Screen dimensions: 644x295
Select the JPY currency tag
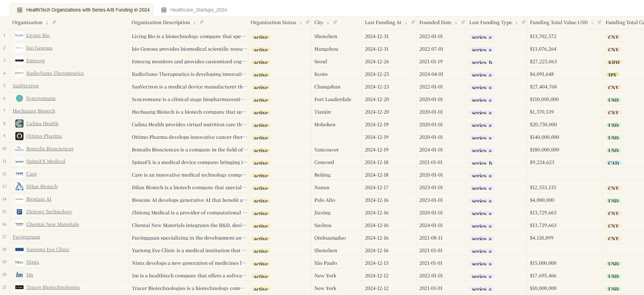(612, 75)
